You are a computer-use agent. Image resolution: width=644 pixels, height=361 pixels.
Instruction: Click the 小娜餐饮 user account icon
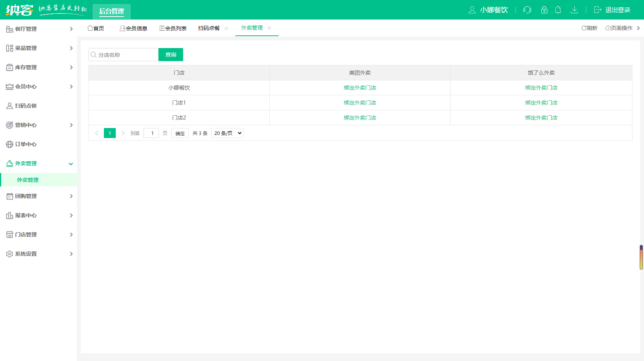click(x=472, y=10)
